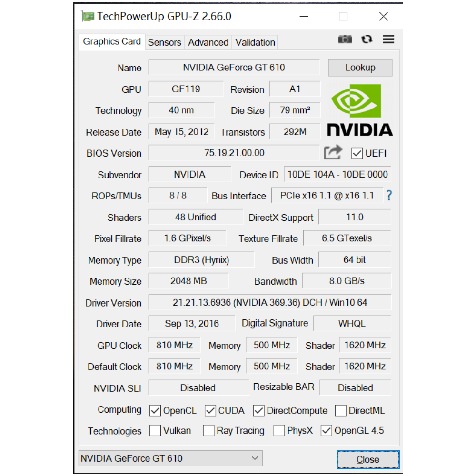476x476 pixels.
Task: Open the hamburger menu icon
Action: (388, 39)
